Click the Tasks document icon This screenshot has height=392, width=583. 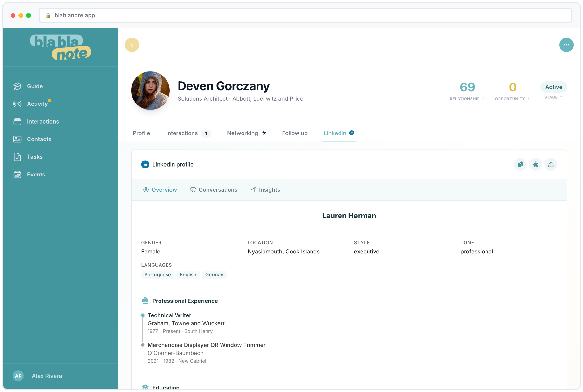click(17, 157)
